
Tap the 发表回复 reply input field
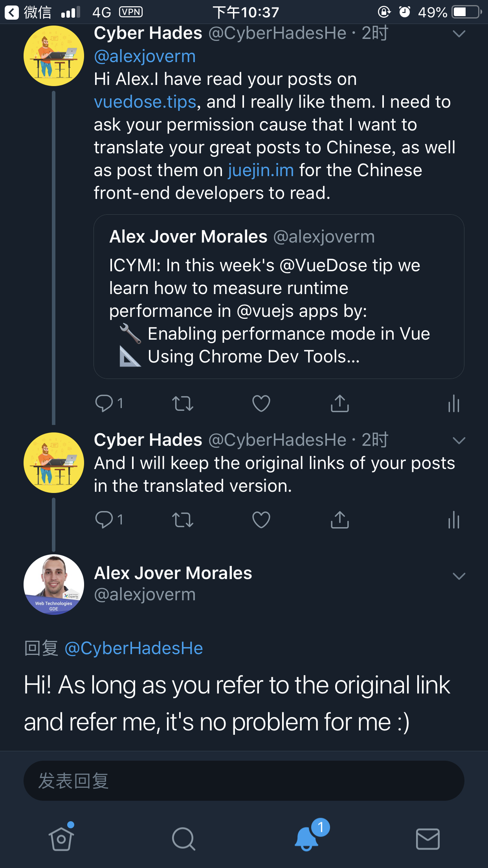pyautogui.click(x=244, y=781)
